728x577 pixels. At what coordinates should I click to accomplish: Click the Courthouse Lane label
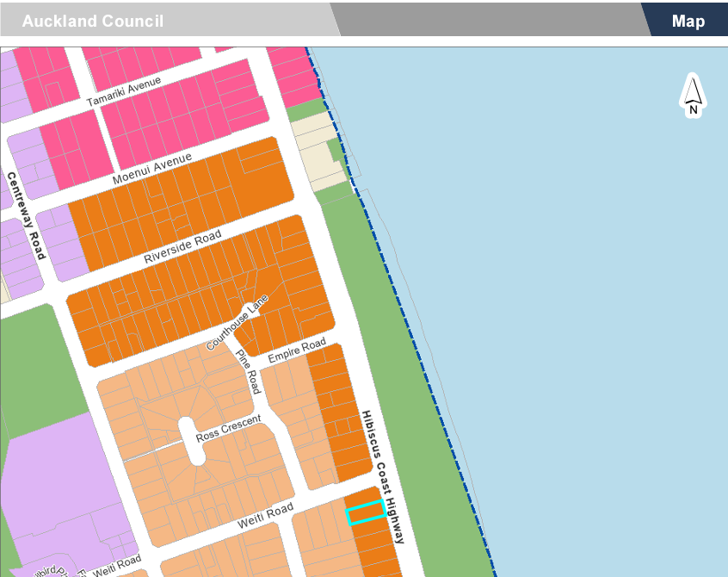tap(238, 322)
